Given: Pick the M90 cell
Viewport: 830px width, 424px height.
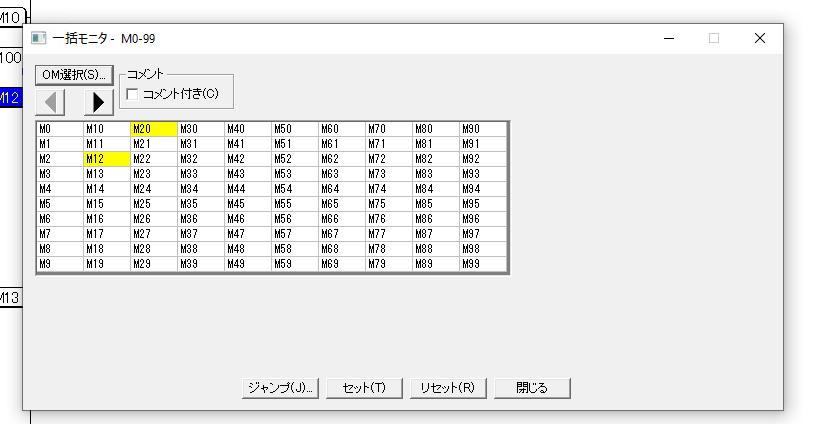Looking at the screenshot, I should point(483,129).
